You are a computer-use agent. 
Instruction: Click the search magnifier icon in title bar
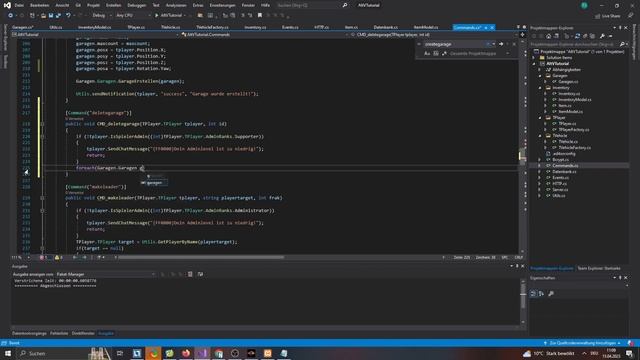click(x=344, y=5)
